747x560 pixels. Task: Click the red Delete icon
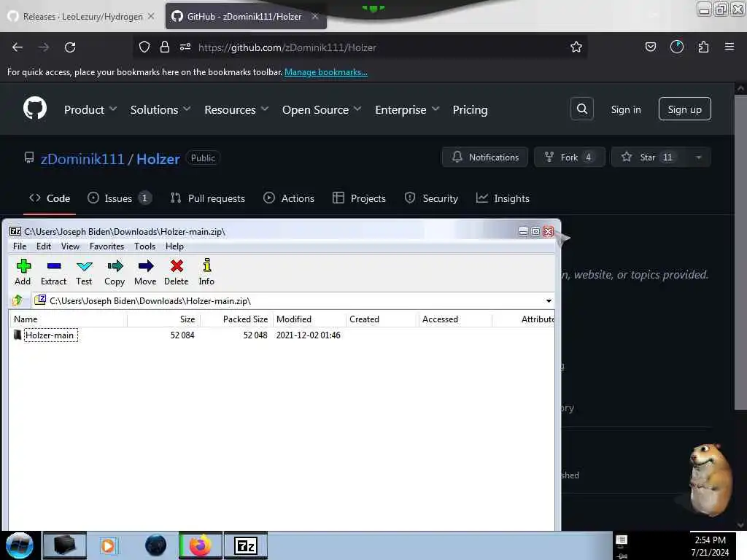(177, 272)
